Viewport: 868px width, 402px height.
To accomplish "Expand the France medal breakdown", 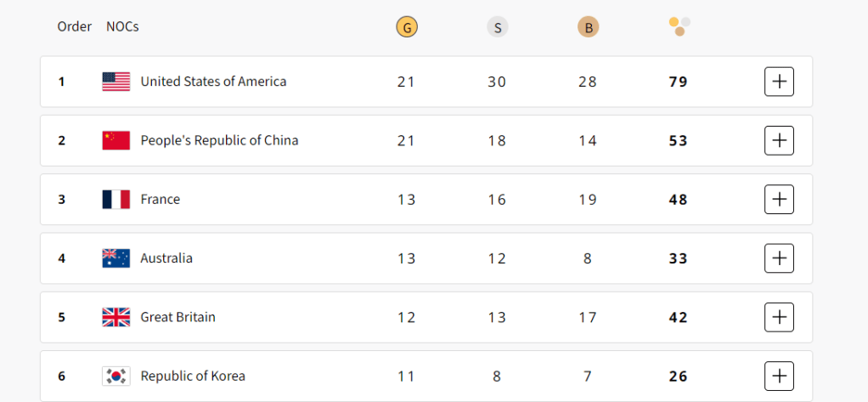I will [x=779, y=200].
